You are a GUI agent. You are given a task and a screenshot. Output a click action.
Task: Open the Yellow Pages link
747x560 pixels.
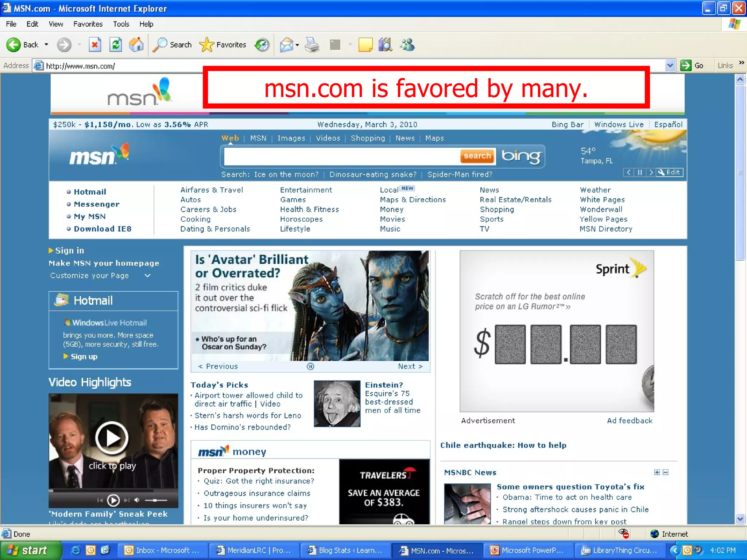tap(603, 219)
